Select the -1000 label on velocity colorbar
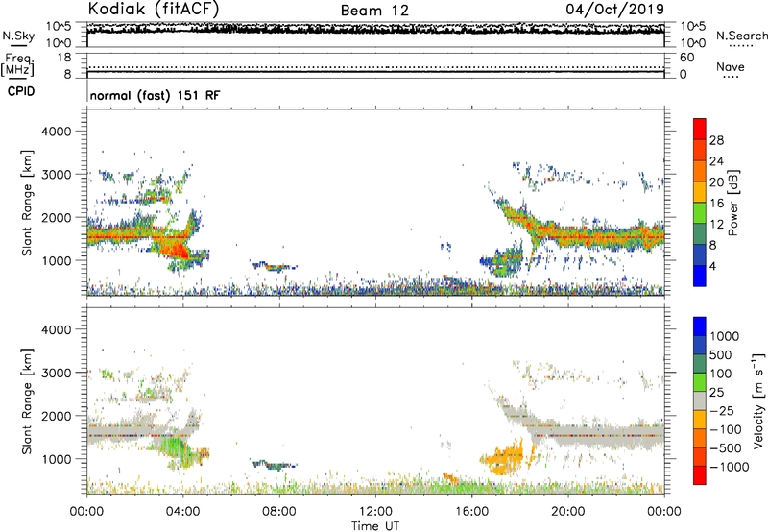Screen dimensions: 768x532 click(x=730, y=467)
